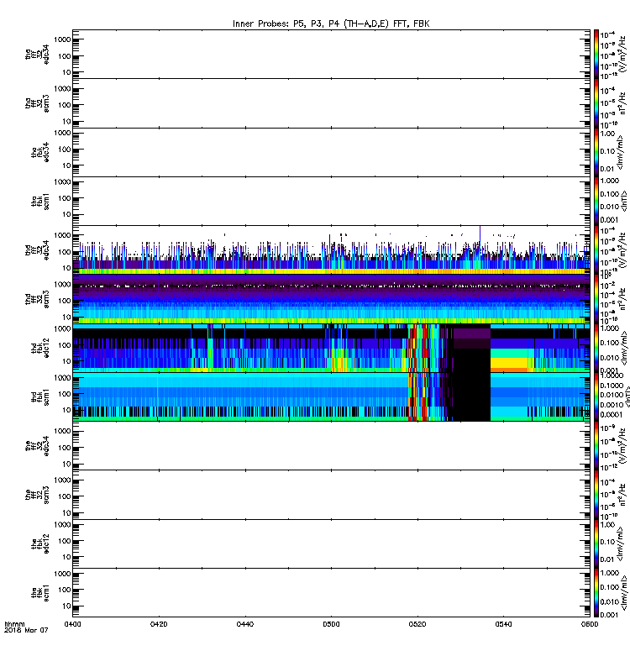The height and width of the screenshot is (672, 630).
Task: Click the date label "2018 Mar 07"
Action: click(x=26, y=630)
